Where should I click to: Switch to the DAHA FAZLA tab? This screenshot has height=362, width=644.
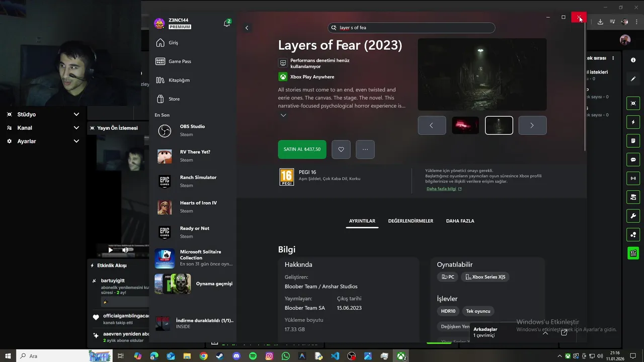tap(460, 221)
